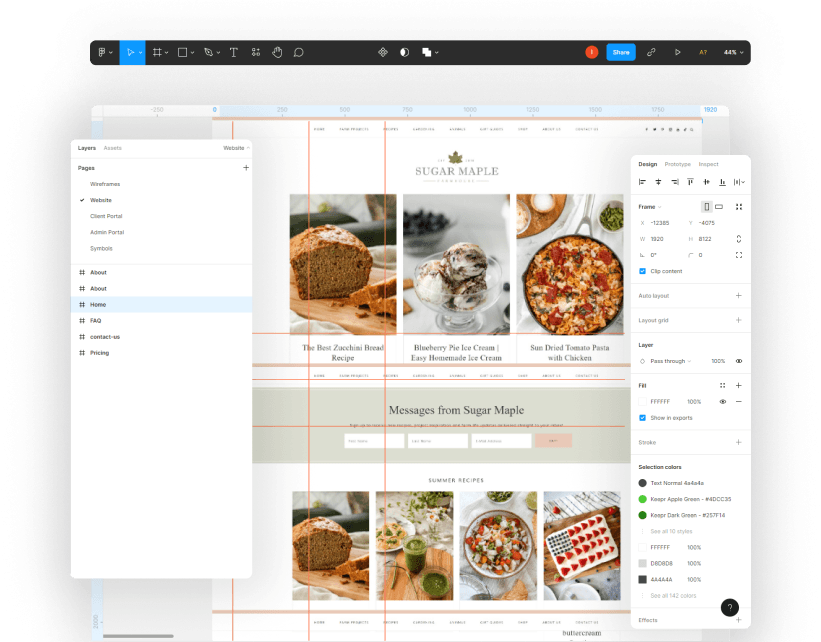The height and width of the screenshot is (642, 821).
Task: Click the Align left icon
Action: (x=643, y=182)
